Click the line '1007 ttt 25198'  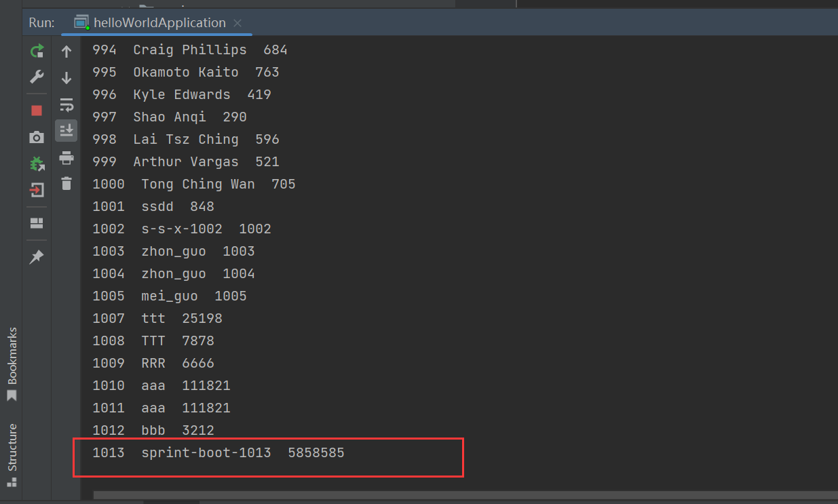tap(157, 318)
